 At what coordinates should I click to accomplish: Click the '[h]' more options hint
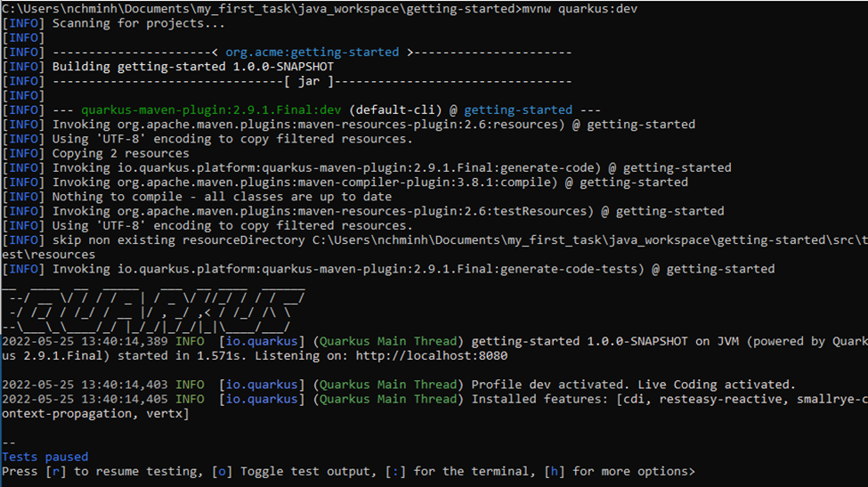[x=554, y=472]
